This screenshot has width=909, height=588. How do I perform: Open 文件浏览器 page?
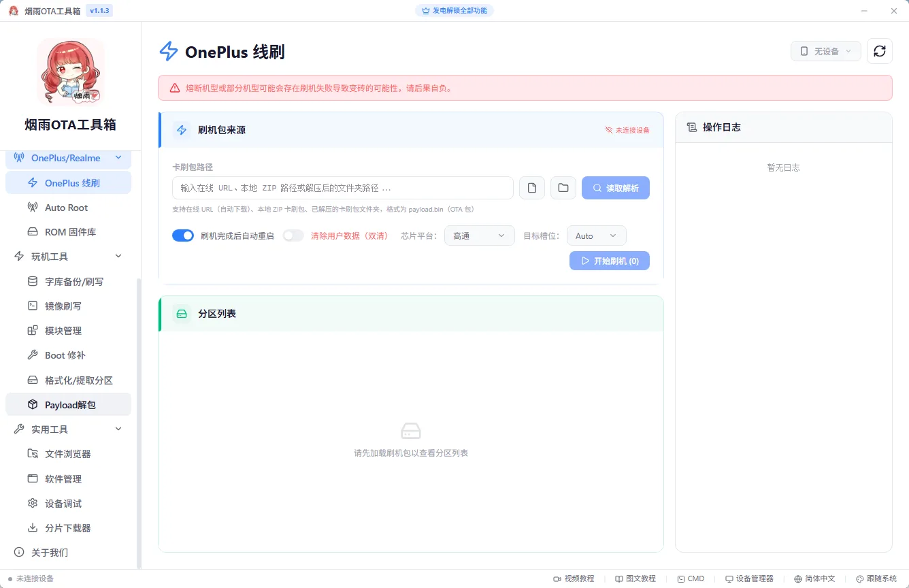click(x=68, y=454)
